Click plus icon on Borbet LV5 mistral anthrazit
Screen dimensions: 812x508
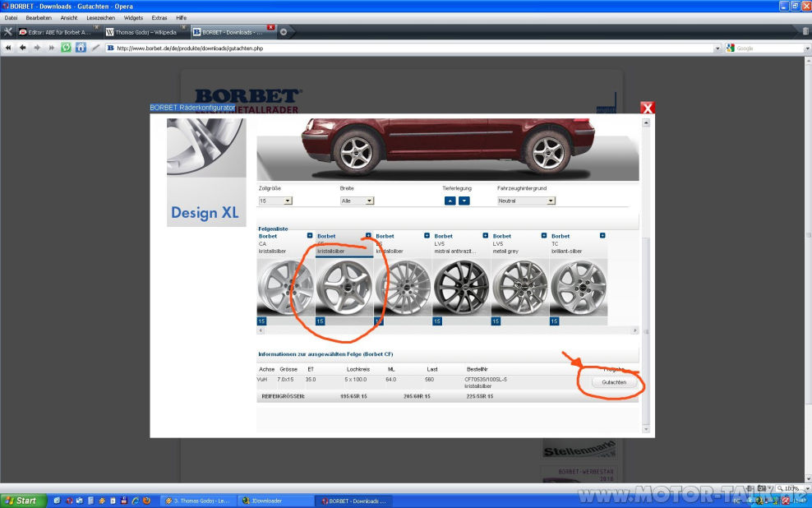coord(485,236)
